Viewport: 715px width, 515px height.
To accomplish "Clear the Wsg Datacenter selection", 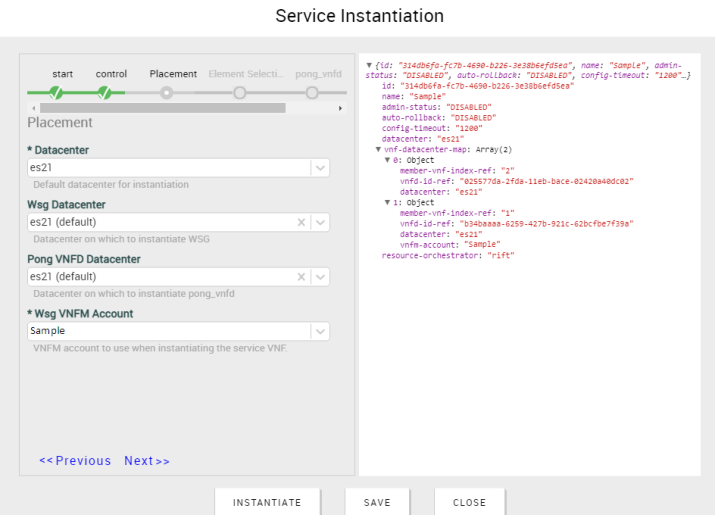I will (x=301, y=222).
